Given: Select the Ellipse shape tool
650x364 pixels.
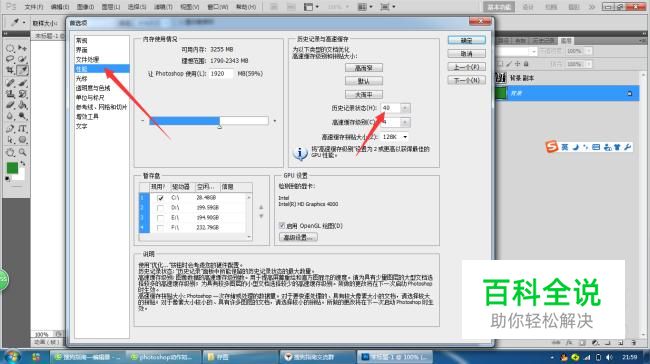Looking at the screenshot, I should point(22,140).
